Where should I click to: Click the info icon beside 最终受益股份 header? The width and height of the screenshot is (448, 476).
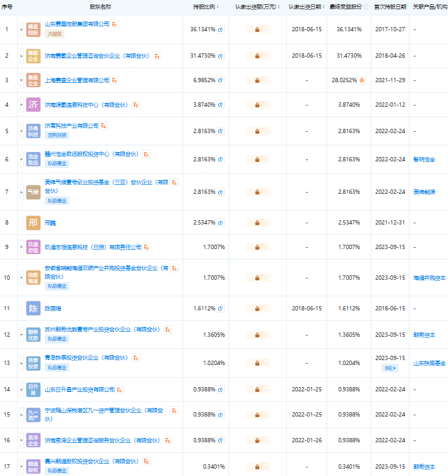click(366, 7)
